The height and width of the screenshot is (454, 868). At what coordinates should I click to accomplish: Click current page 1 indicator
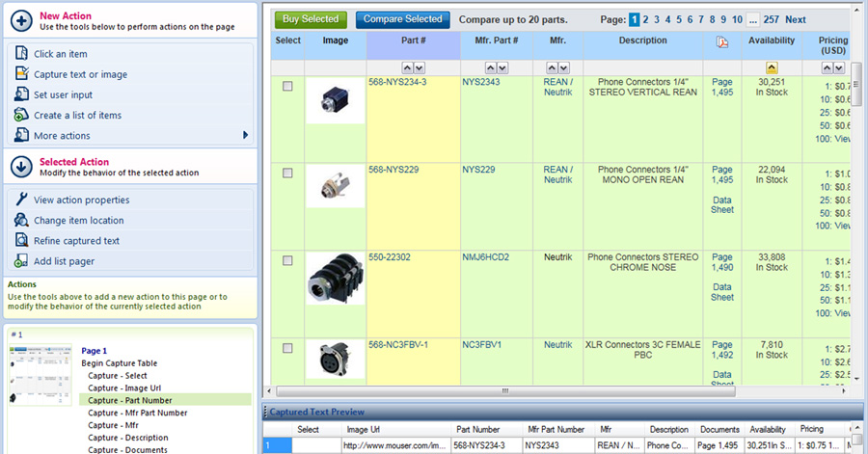click(x=635, y=19)
